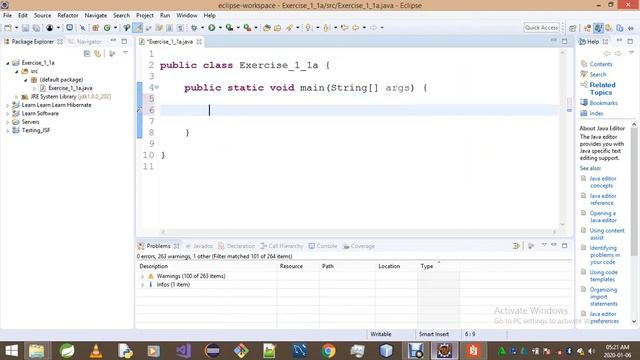Open the Window menu
Viewport: 640px width, 360px height.
(x=187, y=15)
